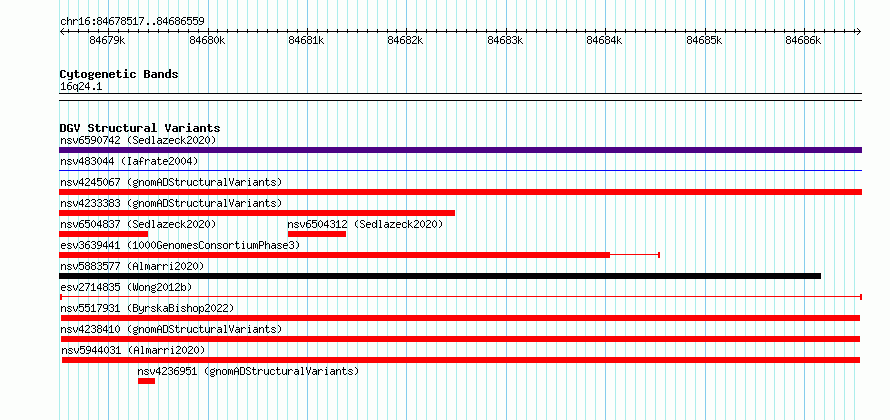
Task: Select the red nsv5944031 variant bar
Action: pos(461,360)
